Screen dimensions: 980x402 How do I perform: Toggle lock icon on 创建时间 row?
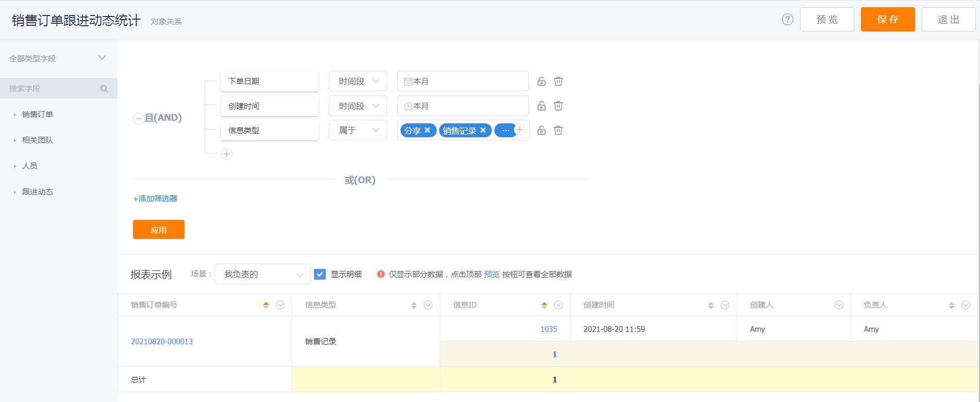tap(541, 106)
